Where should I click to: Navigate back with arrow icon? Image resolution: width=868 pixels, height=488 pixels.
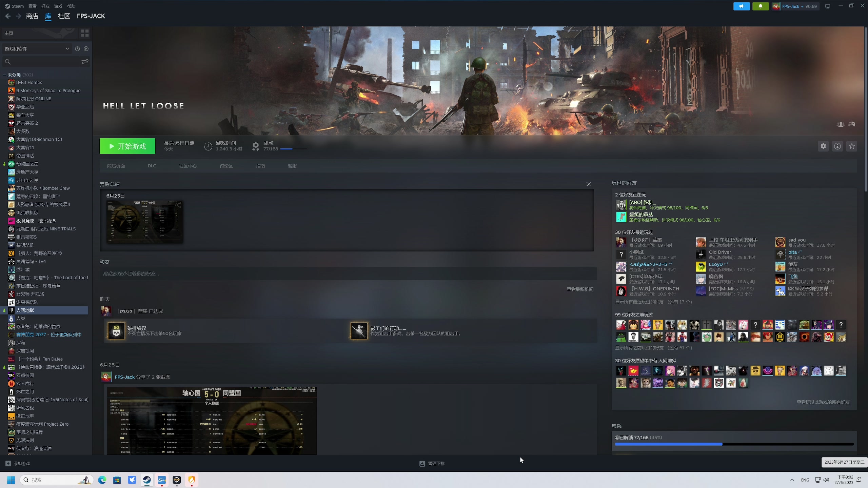tap(8, 16)
